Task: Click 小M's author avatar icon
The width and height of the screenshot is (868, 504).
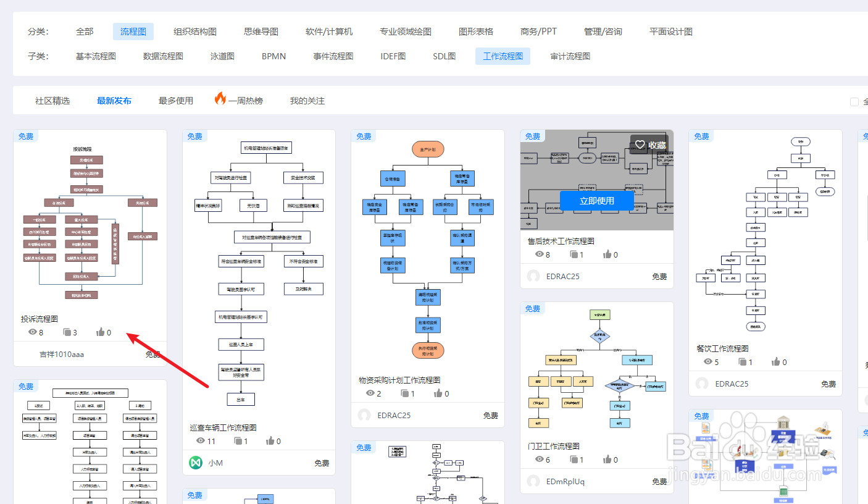Action: pyautogui.click(x=194, y=463)
